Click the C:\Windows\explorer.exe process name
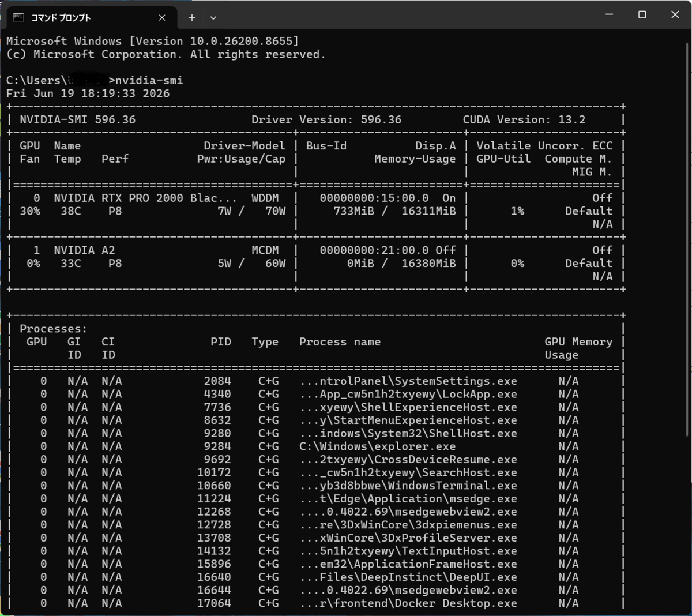 [x=377, y=446]
